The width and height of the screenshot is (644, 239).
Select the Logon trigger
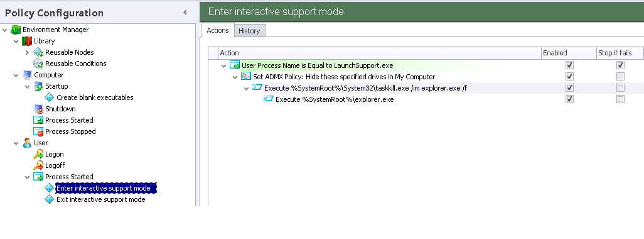(54, 154)
